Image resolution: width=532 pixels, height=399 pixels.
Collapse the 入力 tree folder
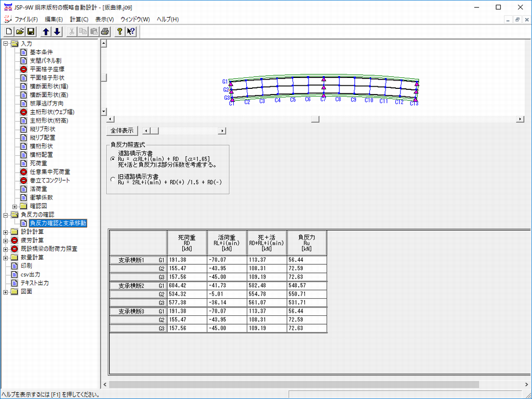click(6, 44)
